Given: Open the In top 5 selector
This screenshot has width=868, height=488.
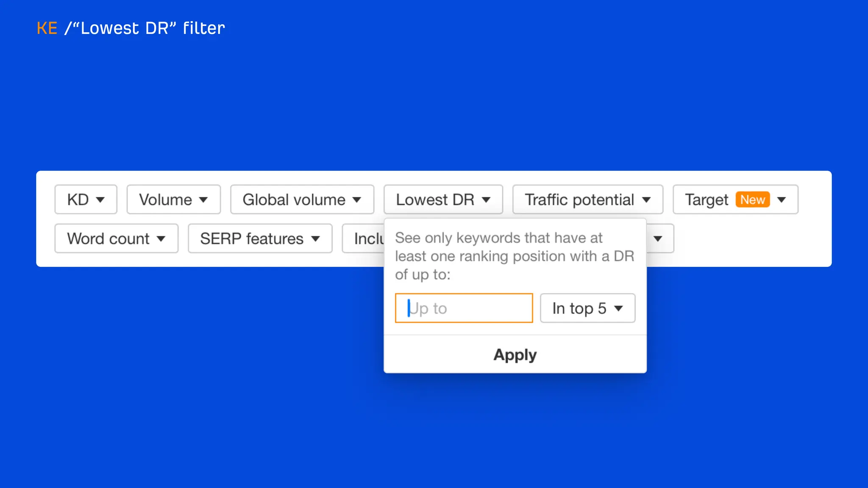Looking at the screenshot, I should point(587,308).
